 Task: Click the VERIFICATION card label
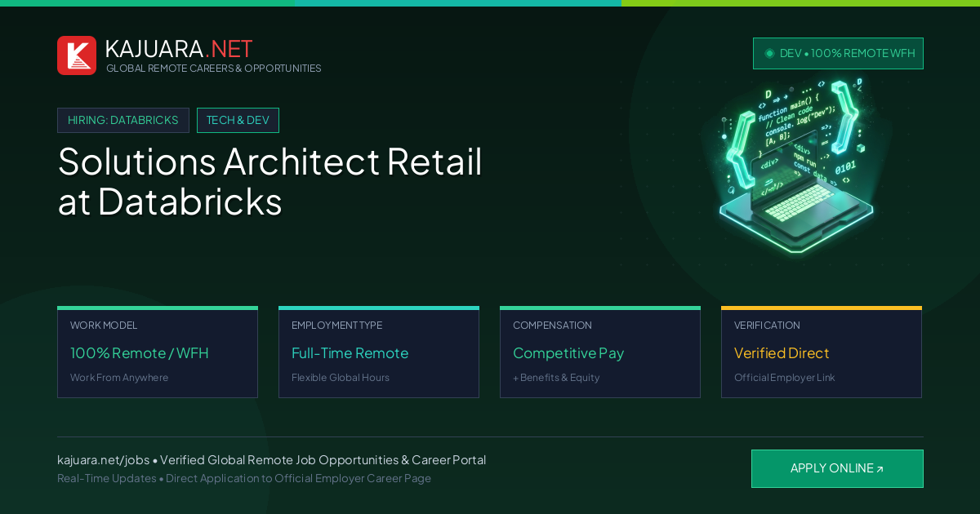(x=767, y=326)
